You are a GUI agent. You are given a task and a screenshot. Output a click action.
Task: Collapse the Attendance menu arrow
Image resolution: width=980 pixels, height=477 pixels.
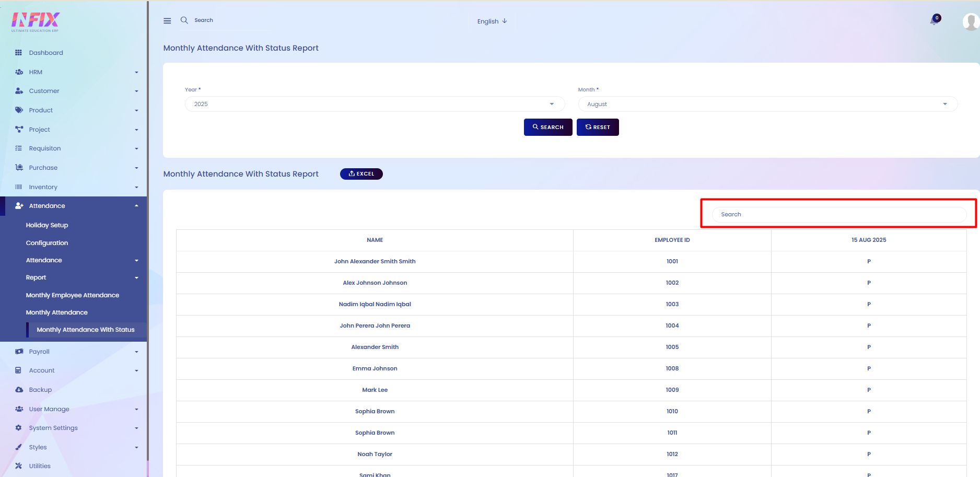coord(136,206)
